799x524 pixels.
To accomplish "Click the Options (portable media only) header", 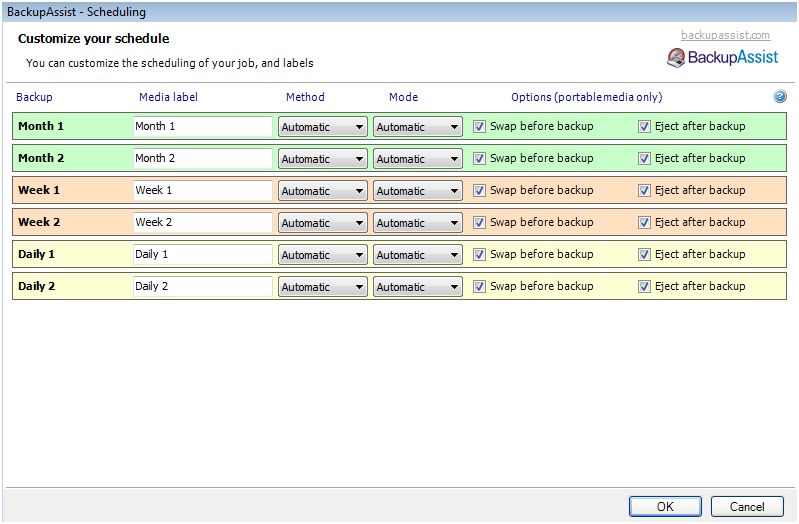I will tap(587, 97).
